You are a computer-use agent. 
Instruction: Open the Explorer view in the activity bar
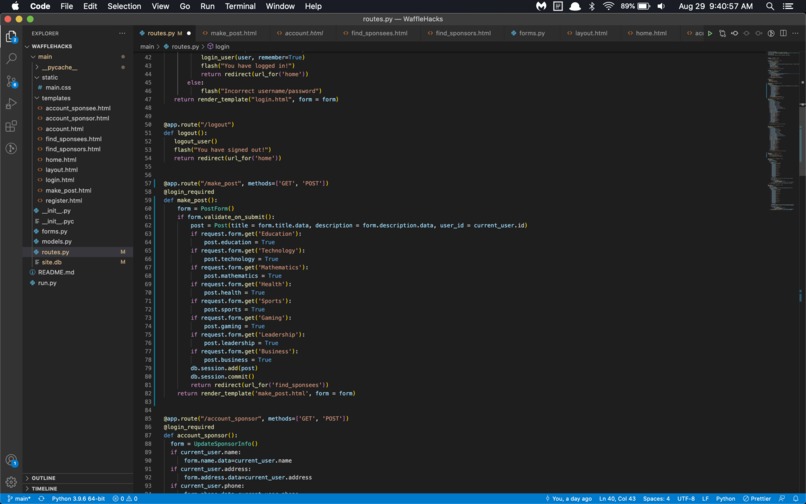point(11,37)
